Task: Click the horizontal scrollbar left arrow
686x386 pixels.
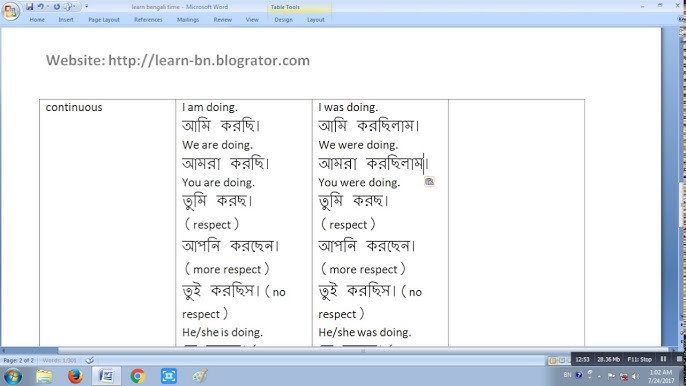Action: [x=4, y=351]
